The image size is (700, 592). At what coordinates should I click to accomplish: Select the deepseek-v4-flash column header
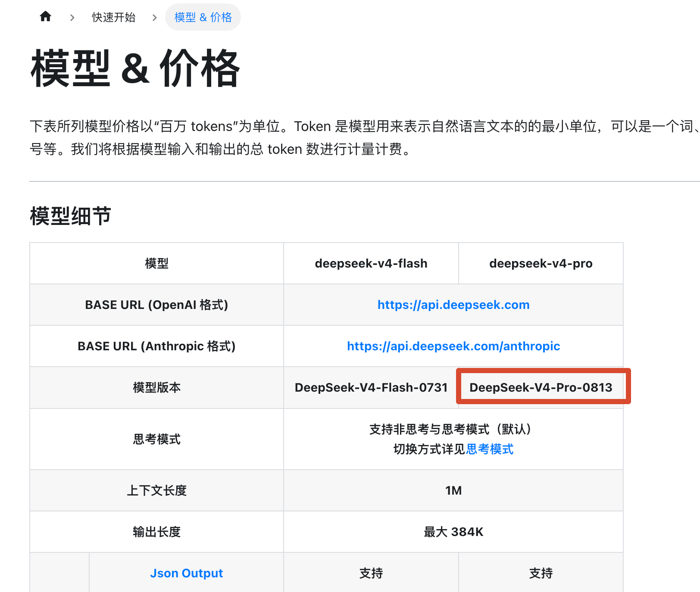click(x=371, y=263)
